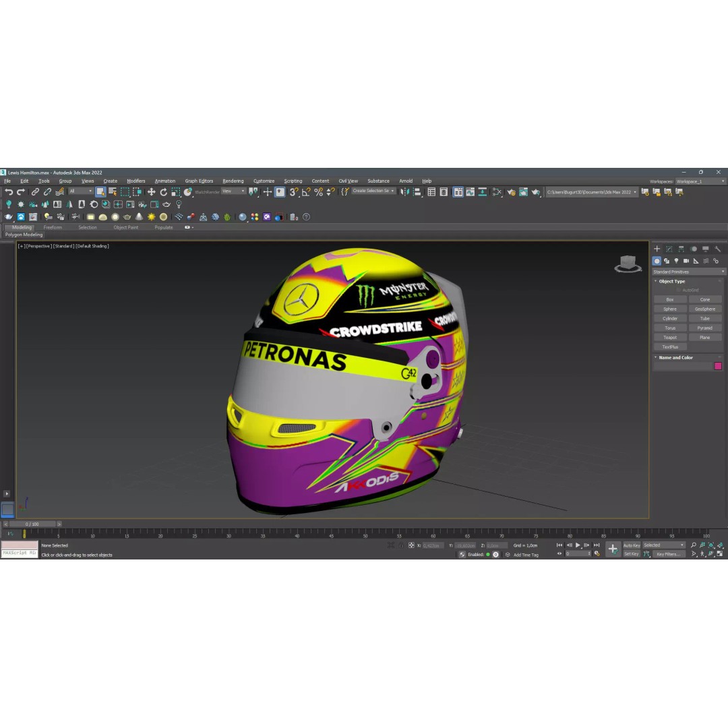This screenshot has width=728, height=728.
Task: Open the project path dropdown
Action: point(591,191)
